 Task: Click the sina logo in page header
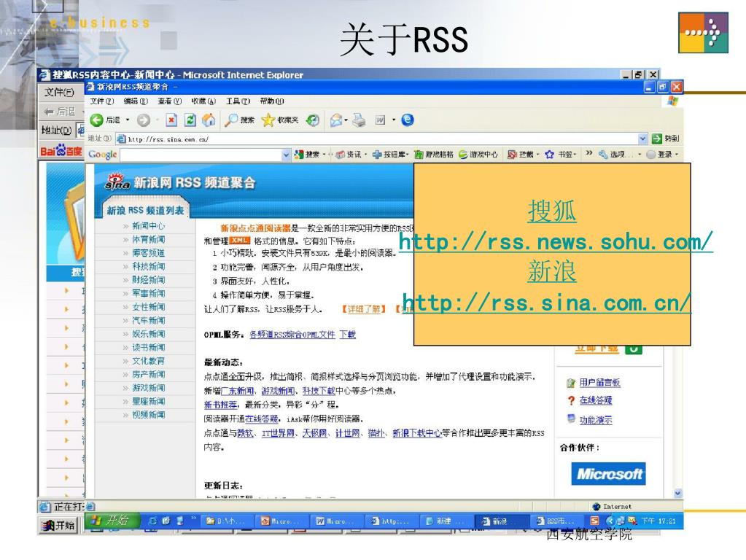117,182
